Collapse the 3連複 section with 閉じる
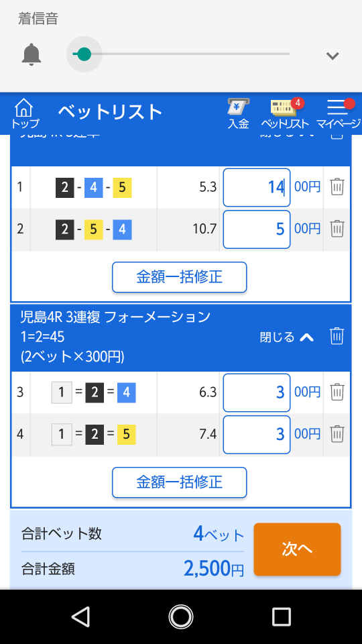 tap(287, 337)
